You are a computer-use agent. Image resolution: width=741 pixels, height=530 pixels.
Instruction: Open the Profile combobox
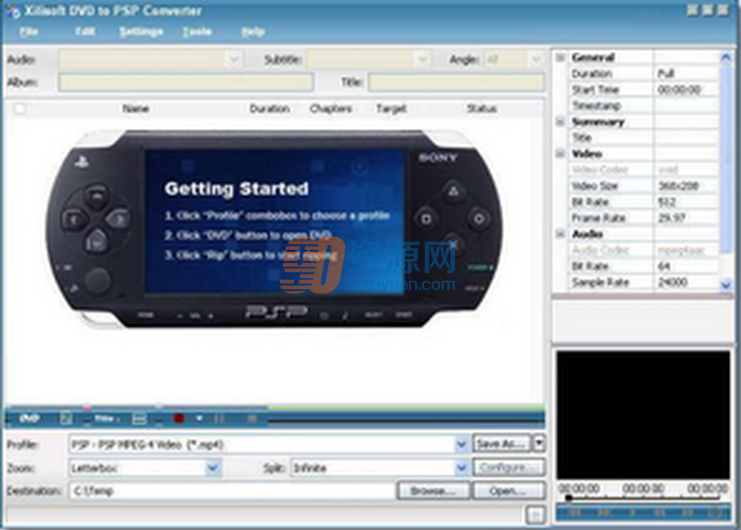tap(461, 444)
